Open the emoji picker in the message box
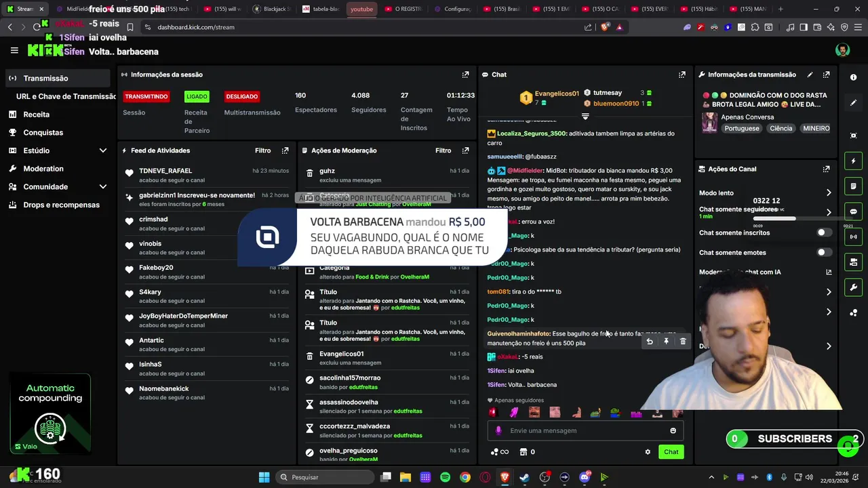The height and width of the screenshot is (488, 868). click(x=673, y=430)
